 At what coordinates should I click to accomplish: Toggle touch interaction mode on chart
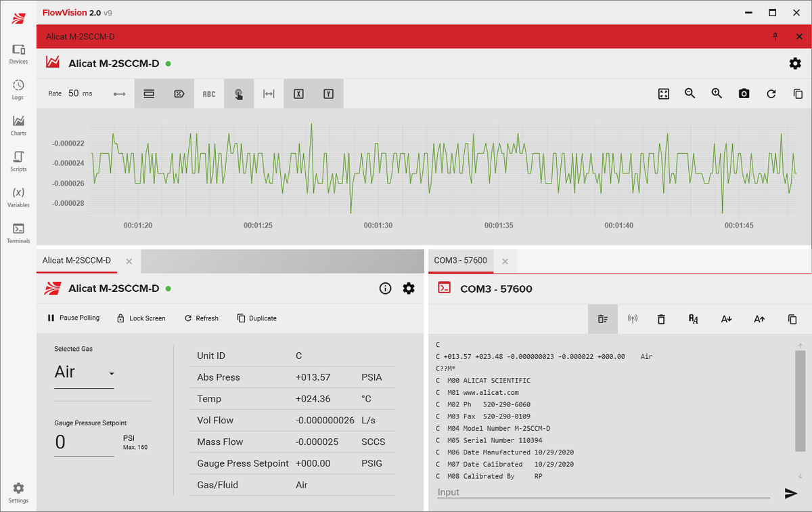pos(239,94)
